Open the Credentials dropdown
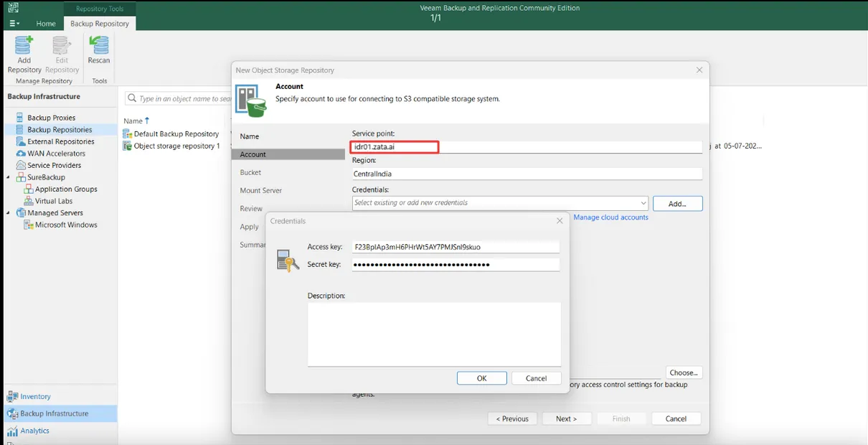 pos(643,203)
